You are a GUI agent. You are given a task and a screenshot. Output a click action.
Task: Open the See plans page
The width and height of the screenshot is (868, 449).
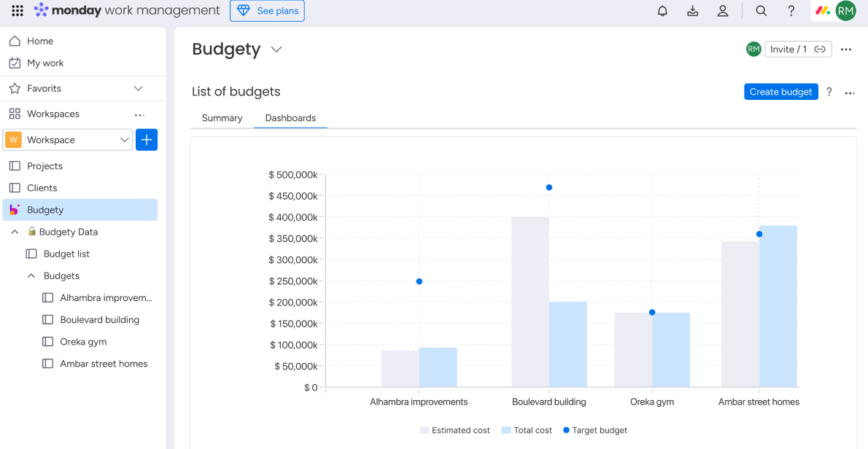(267, 10)
